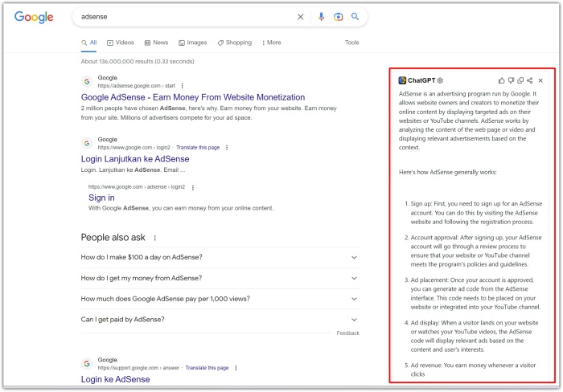
Task: Expand How do I make $100 a day question
Action: point(220,257)
